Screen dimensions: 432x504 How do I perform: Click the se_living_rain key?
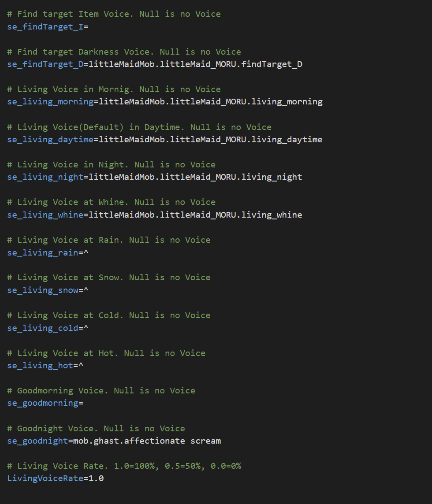click(43, 253)
